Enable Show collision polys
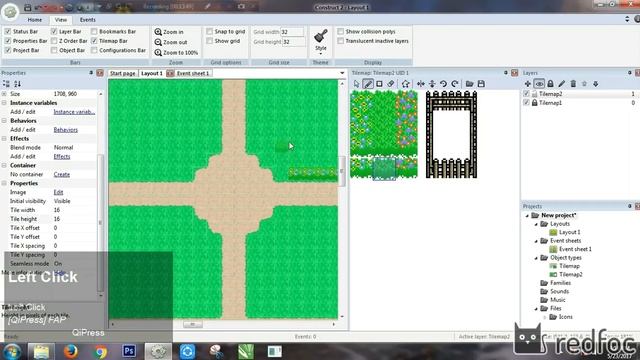The height and width of the screenshot is (360, 640). coord(340,31)
